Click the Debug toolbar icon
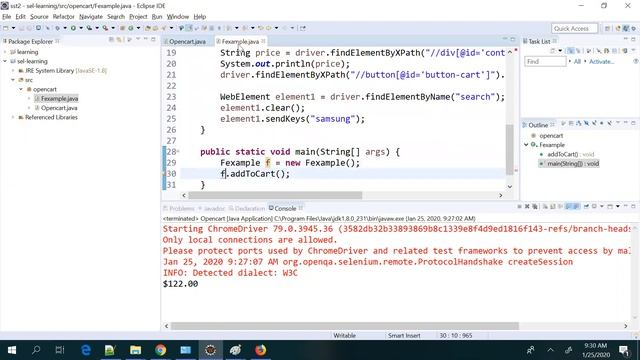The height and width of the screenshot is (360, 640). [x=57, y=28]
